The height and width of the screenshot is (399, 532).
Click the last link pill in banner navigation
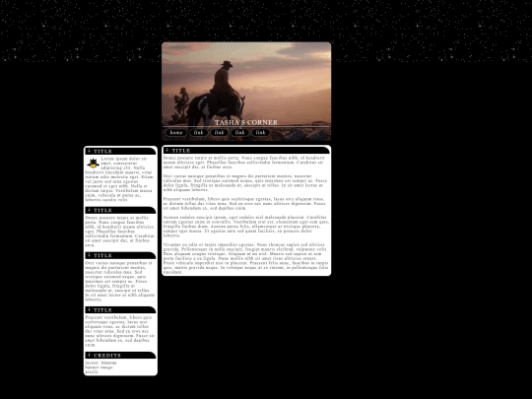coord(260,132)
